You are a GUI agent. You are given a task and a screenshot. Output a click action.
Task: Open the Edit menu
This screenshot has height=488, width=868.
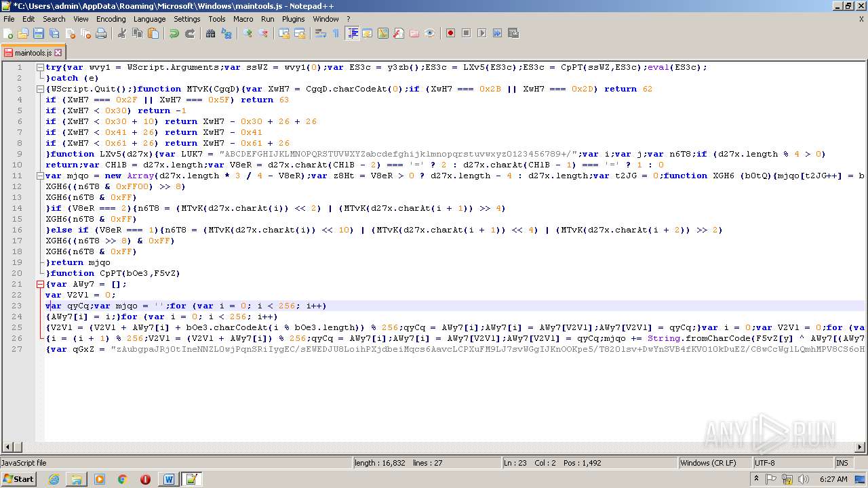(28, 19)
